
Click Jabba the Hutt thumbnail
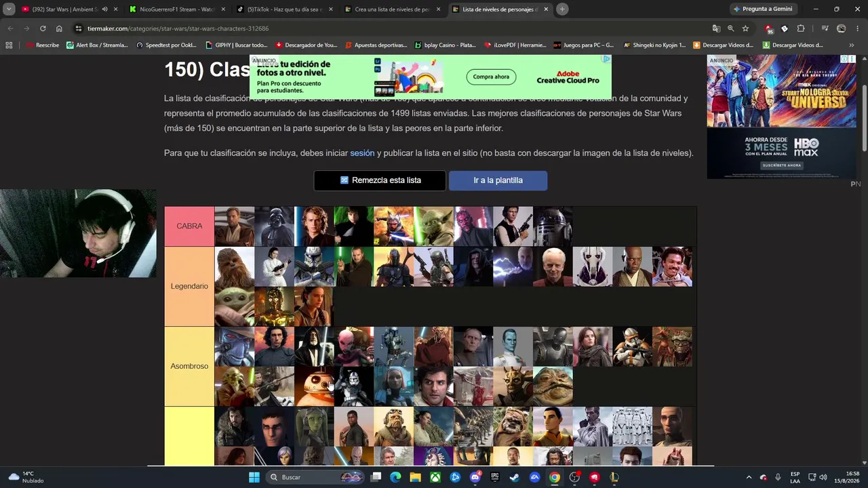[x=553, y=386]
